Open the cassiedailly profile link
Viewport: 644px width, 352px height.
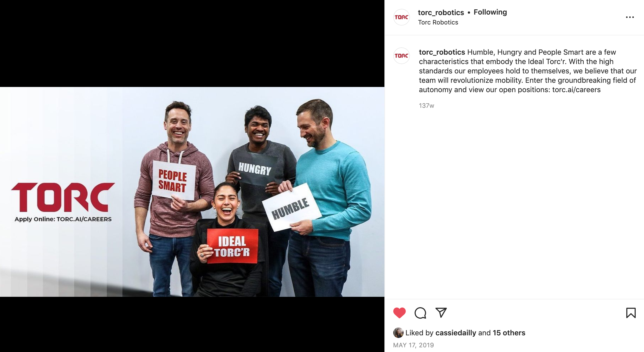(x=456, y=333)
